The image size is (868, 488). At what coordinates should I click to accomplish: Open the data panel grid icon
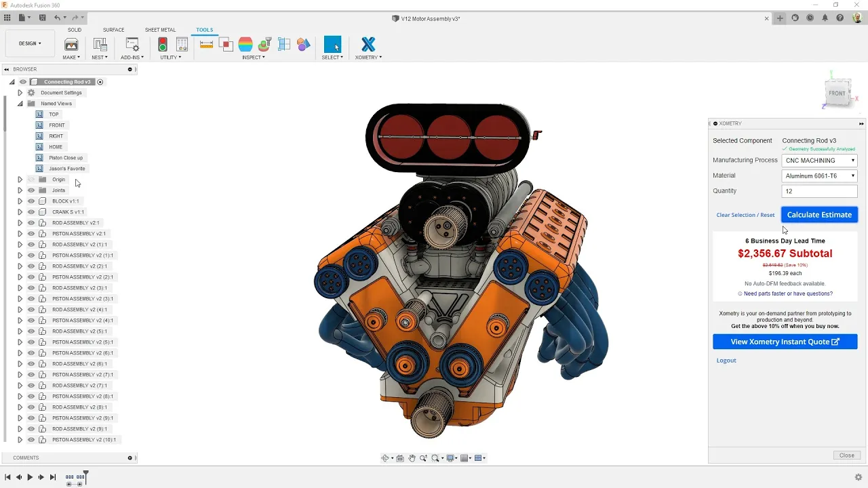(7, 18)
